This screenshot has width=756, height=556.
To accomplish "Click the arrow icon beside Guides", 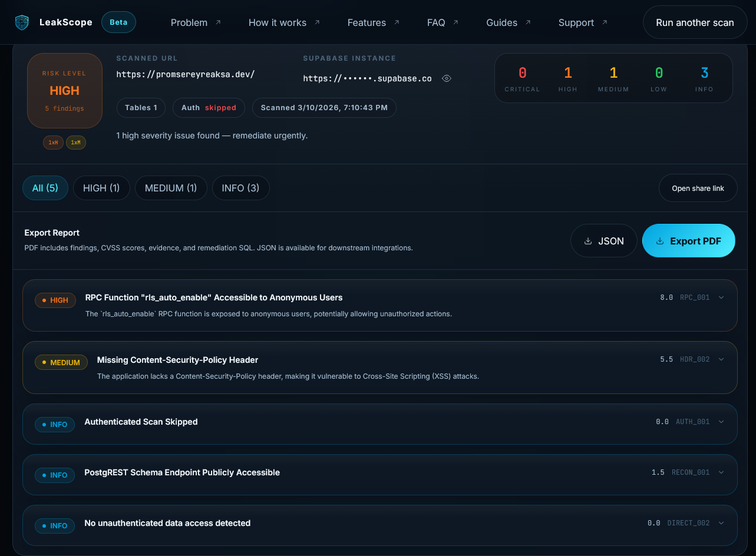I will pyautogui.click(x=528, y=22).
